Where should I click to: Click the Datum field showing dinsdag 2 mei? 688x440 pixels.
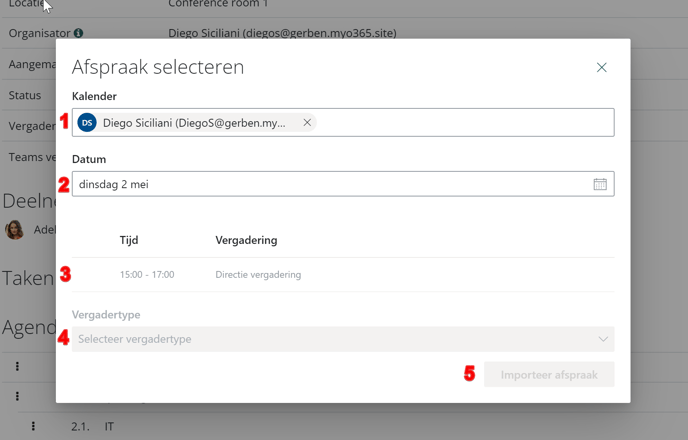(x=343, y=184)
